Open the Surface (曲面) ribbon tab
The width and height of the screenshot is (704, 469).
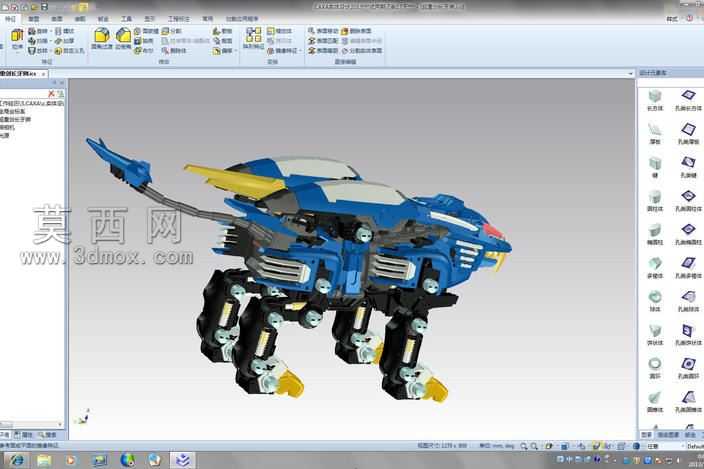point(57,19)
